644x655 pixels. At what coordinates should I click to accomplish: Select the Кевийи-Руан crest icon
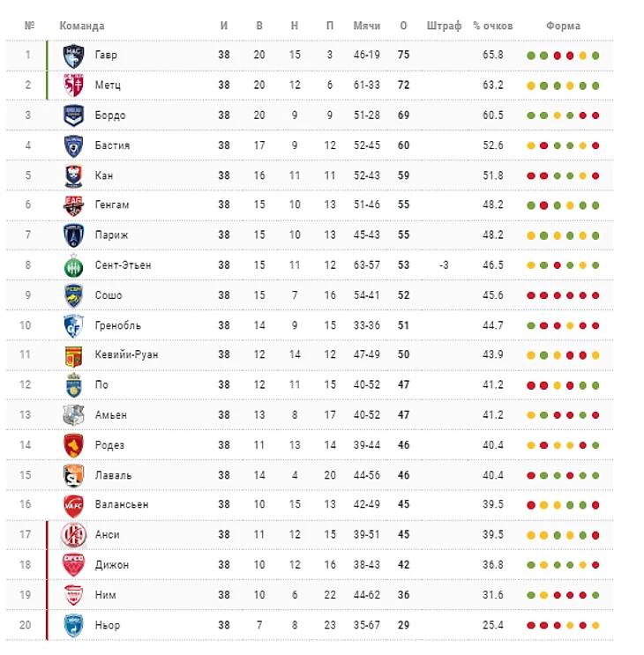tap(73, 355)
